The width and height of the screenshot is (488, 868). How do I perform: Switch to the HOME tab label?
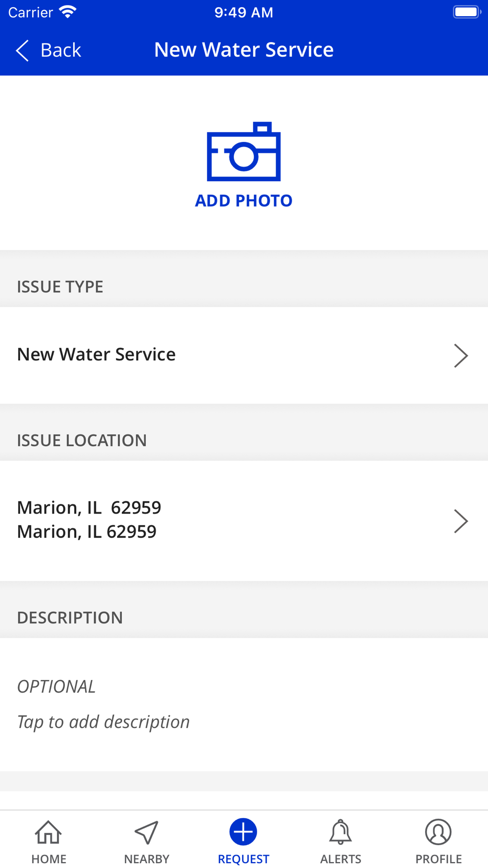[49, 859]
